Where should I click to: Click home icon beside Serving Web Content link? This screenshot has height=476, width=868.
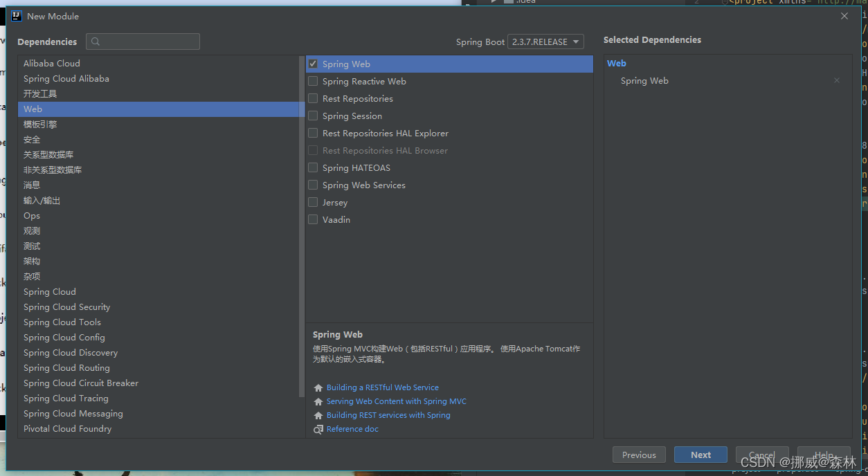[x=318, y=402]
